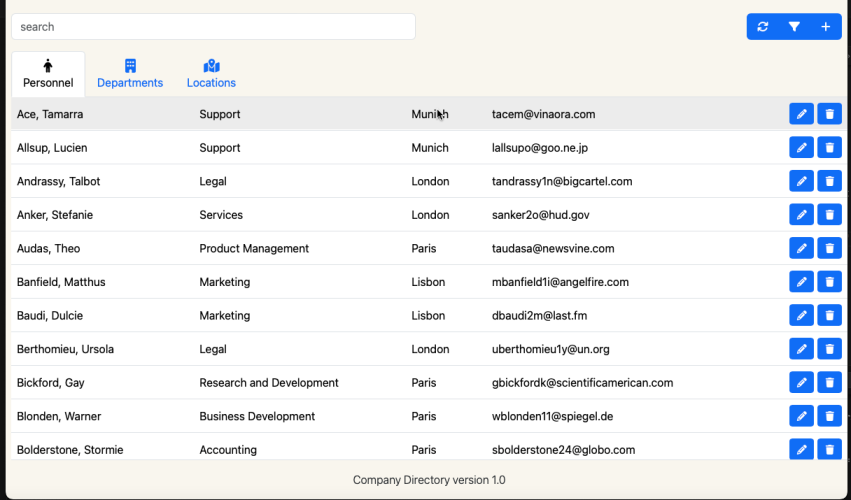
Task: Delete Stefanie Anker using trash icon
Action: pyautogui.click(x=829, y=215)
